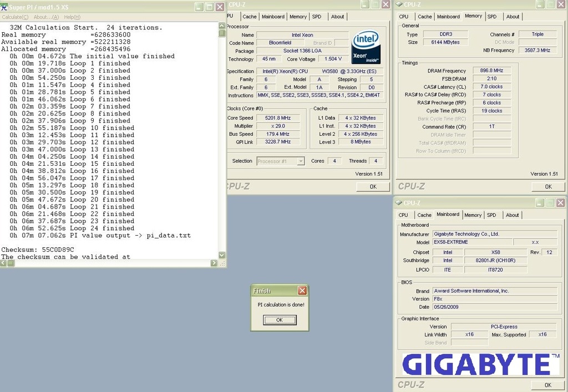Click OK in the Finish dialog

[280, 320]
